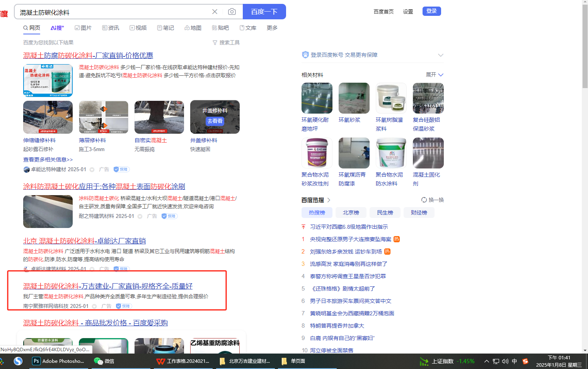Viewport: 588px width, 369px height.
Task: Open the 混凝土固化剂 material thumbnail
Action: point(428,153)
